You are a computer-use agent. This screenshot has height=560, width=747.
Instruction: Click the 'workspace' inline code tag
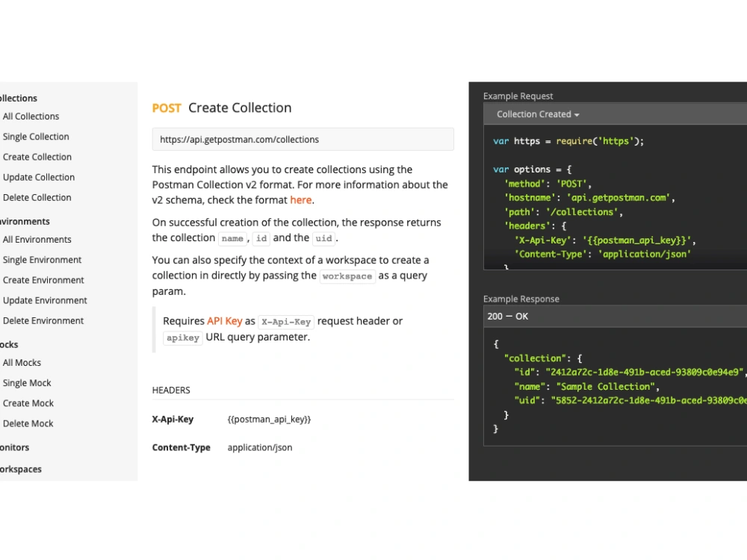(x=347, y=276)
